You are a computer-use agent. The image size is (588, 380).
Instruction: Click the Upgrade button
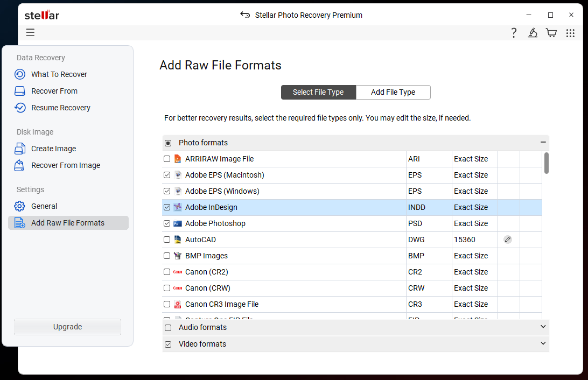(x=67, y=327)
